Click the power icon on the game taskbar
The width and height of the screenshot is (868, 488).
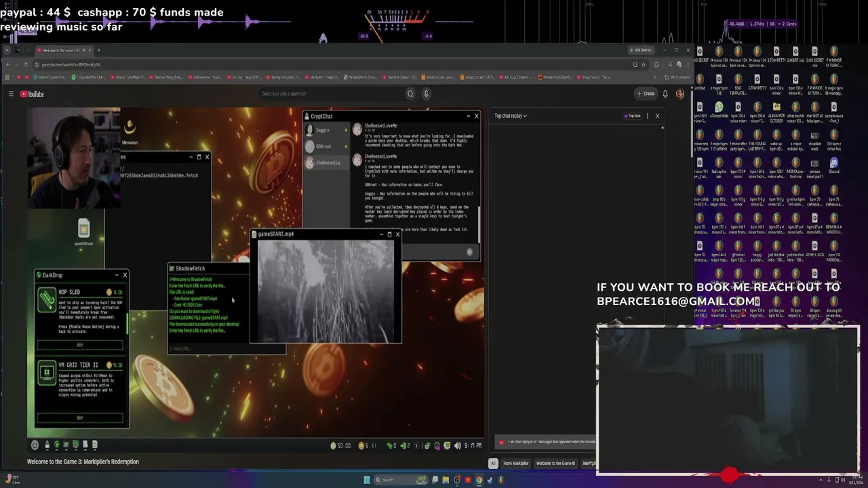(35, 445)
